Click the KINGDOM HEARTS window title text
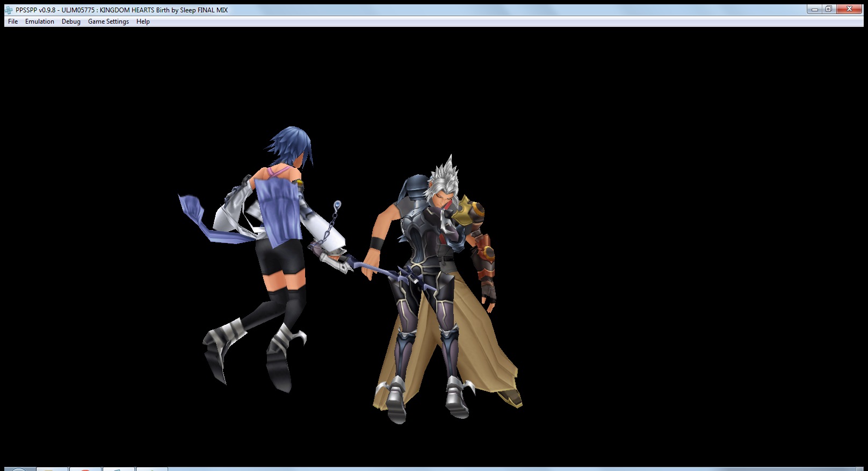Viewport: 868px width, 471px height. [x=163, y=10]
